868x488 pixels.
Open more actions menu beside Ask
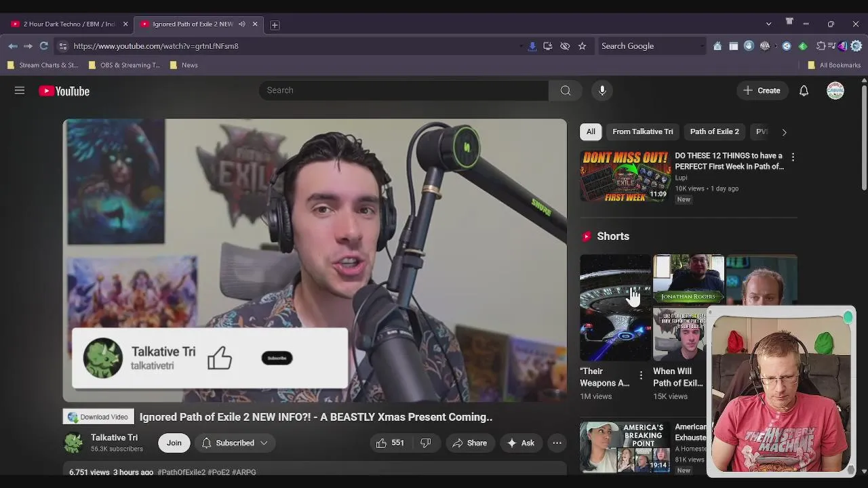point(557,443)
